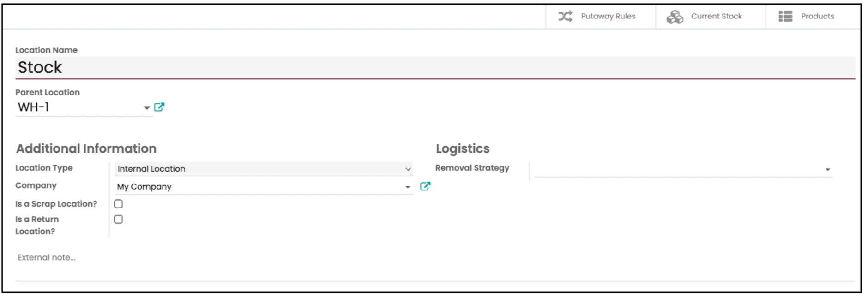
Task: Click the empty Removal Strategy field
Action: 683,169
